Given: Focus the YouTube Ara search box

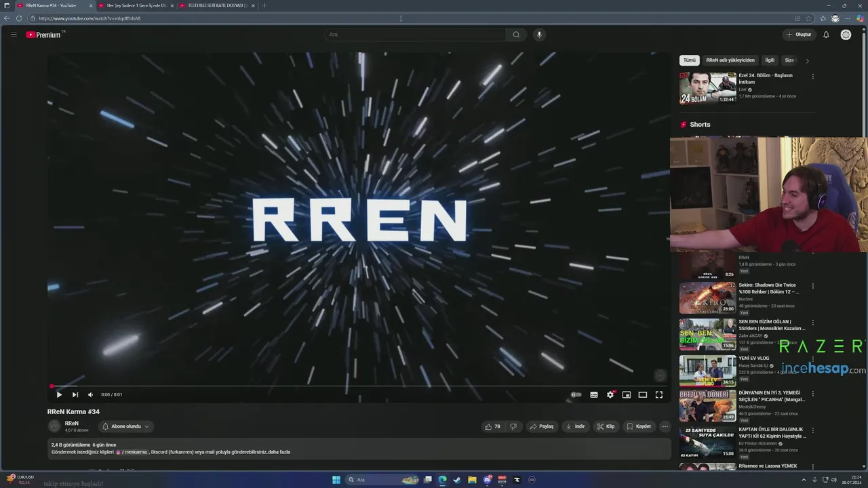Looking at the screenshot, I should (x=415, y=35).
